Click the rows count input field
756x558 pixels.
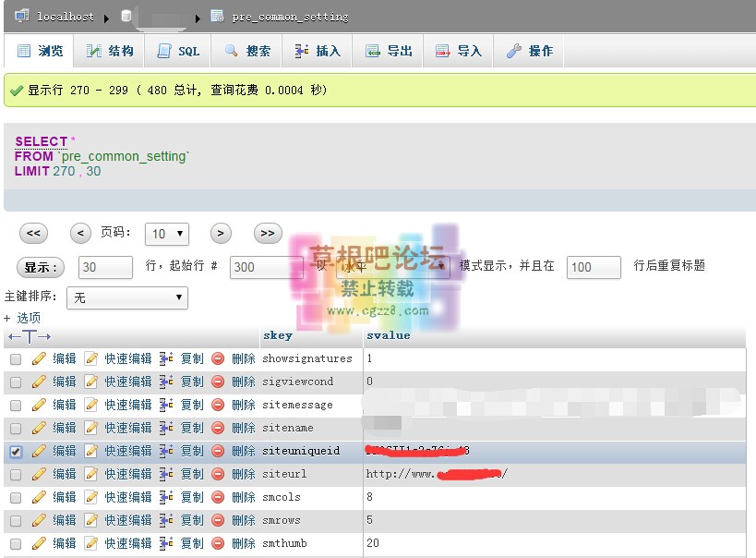[x=105, y=267]
